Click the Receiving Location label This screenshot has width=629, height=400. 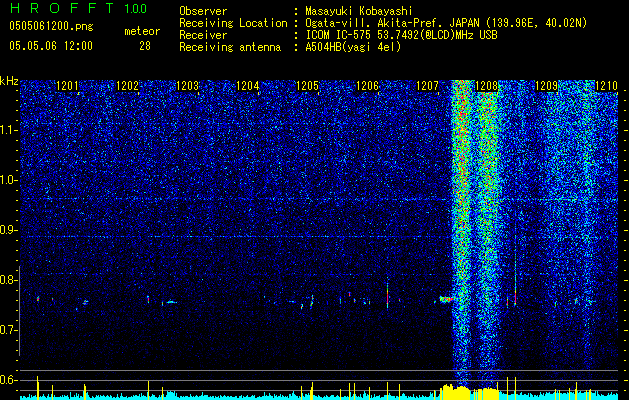(233, 23)
